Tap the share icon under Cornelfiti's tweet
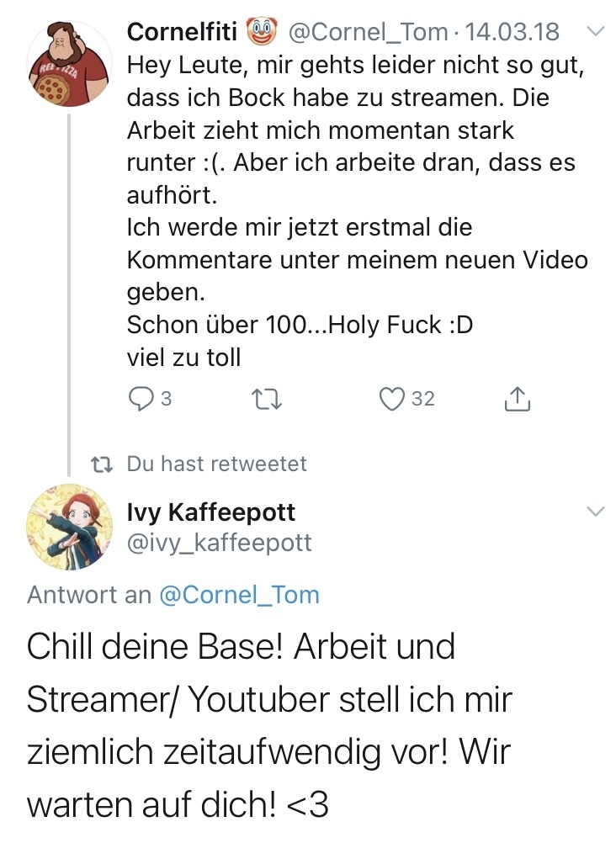This screenshot has width=616, height=843. tap(518, 400)
